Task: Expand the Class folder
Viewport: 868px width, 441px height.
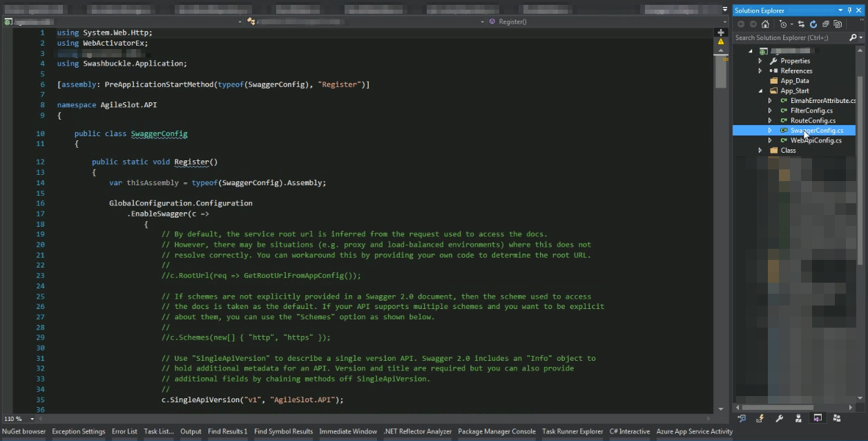Action: [760, 150]
